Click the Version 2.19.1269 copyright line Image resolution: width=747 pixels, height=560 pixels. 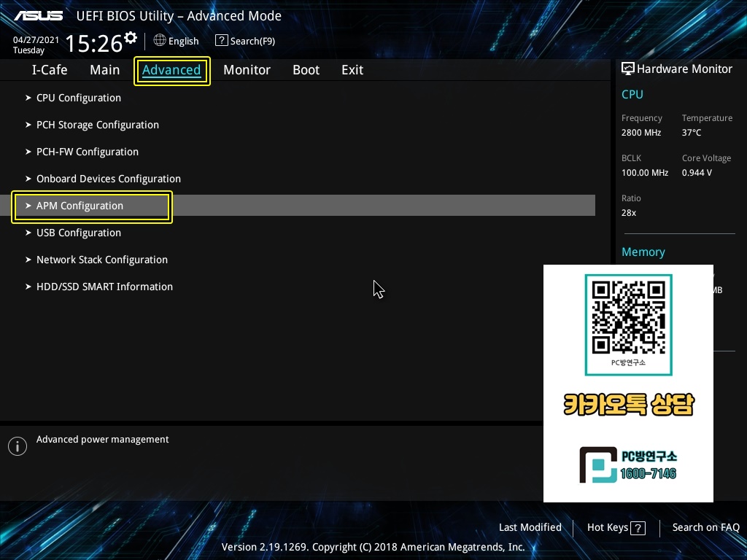373,547
